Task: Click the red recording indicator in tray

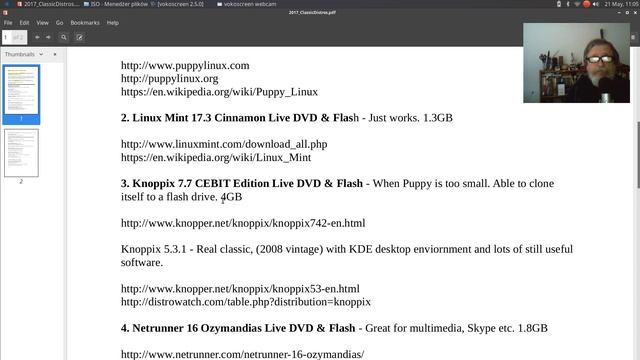Action: pyautogui.click(x=587, y=4)
